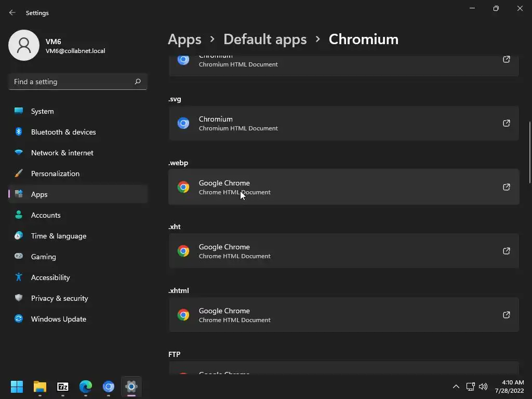The image size is (532, 399).
Task: Click the vertical scrollbar thumb
Action: point(529,153)
